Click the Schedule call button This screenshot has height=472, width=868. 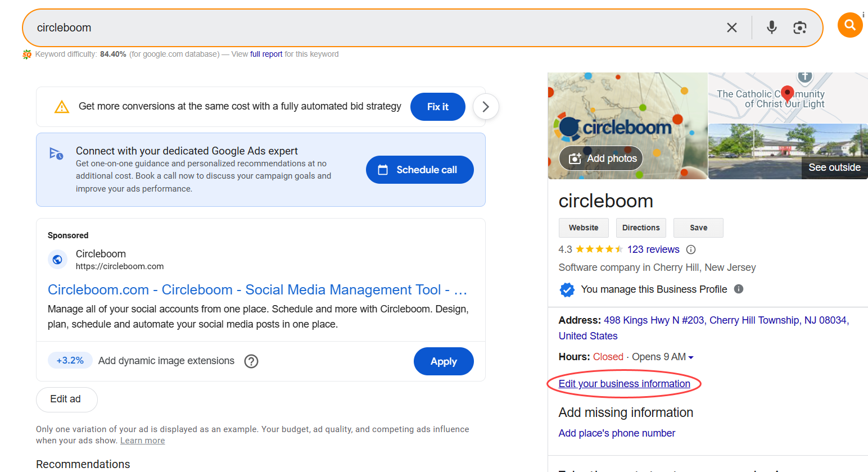pyautogui.click(x=419, y=169)
